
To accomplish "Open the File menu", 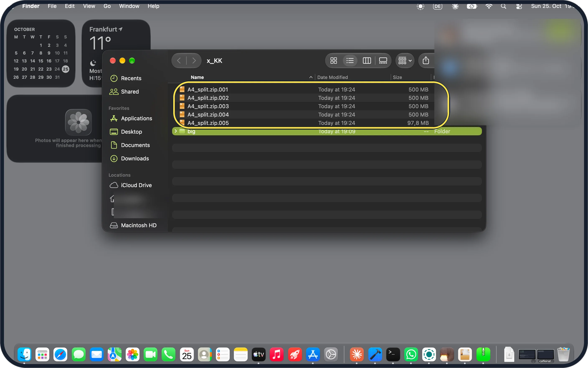I will coord(52,6).
